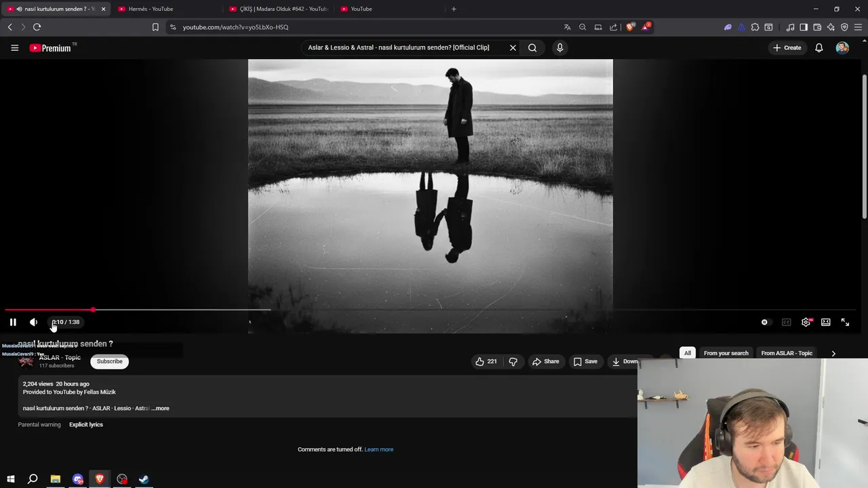
Task: Search by voice with the microphone
Action: coord(559,47)
